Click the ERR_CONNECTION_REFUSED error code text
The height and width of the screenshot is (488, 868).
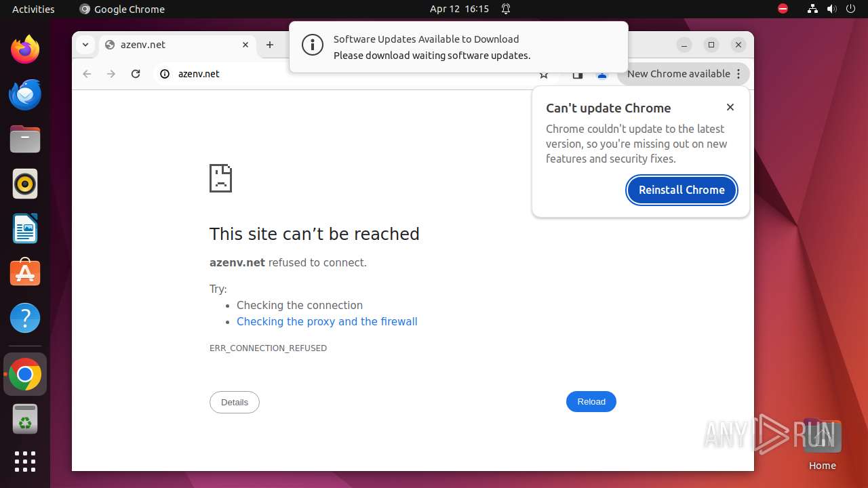[x=268, y=348]
